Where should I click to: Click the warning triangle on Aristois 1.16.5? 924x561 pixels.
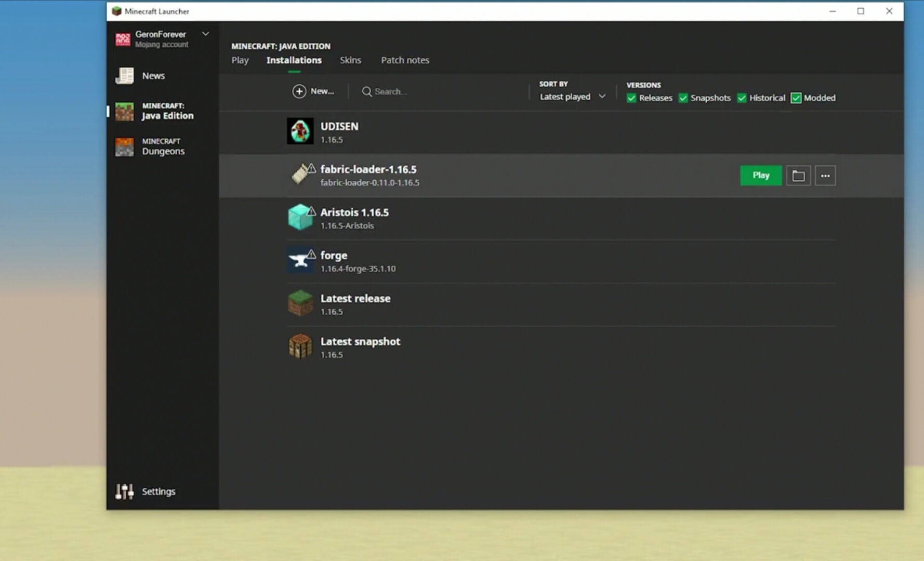tap(311, 211)
